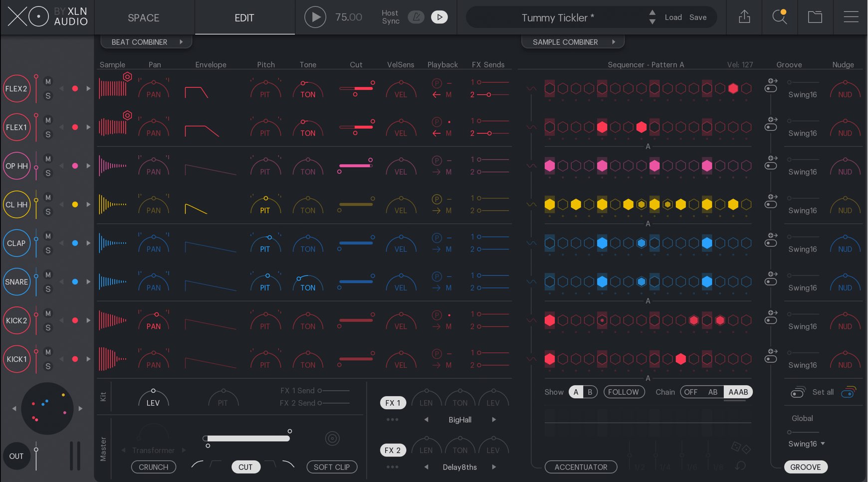The height and width of the screenshot is (482, 868).
Task: Set chain mode to OFF
Action: pos(691,392)
